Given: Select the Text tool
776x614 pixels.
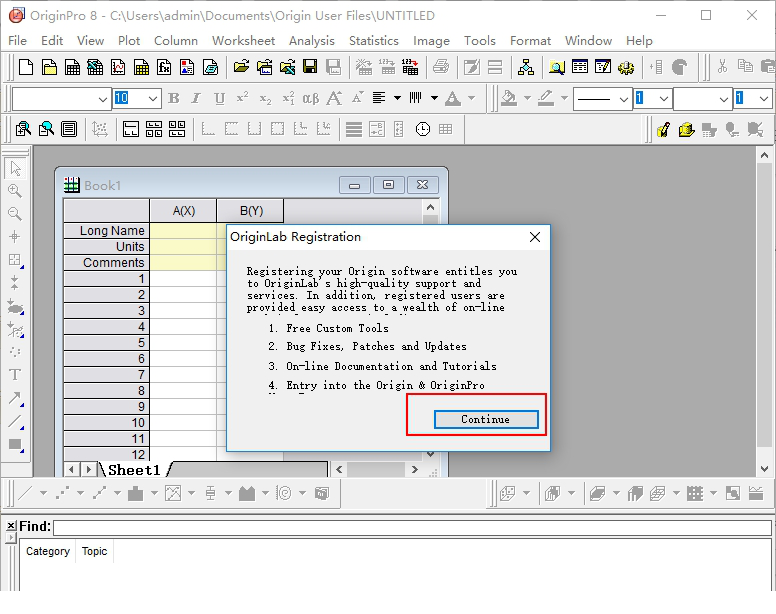Looking at the screenshot, I should (x=15, y=375).
